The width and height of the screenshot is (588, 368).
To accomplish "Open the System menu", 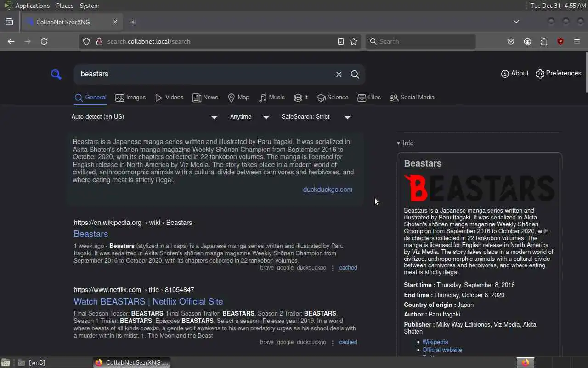I will 89,6.
